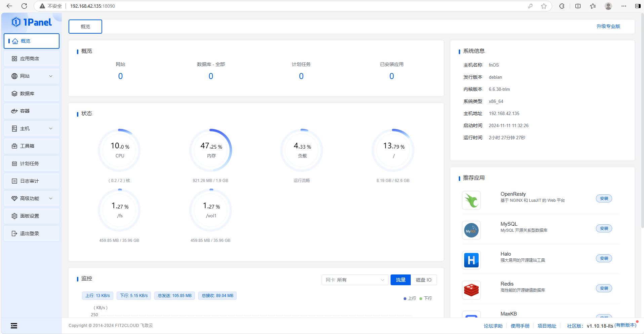644x334 pixels.
Task: Click the 网站 count 0
Action: click(x=120, y=76)
